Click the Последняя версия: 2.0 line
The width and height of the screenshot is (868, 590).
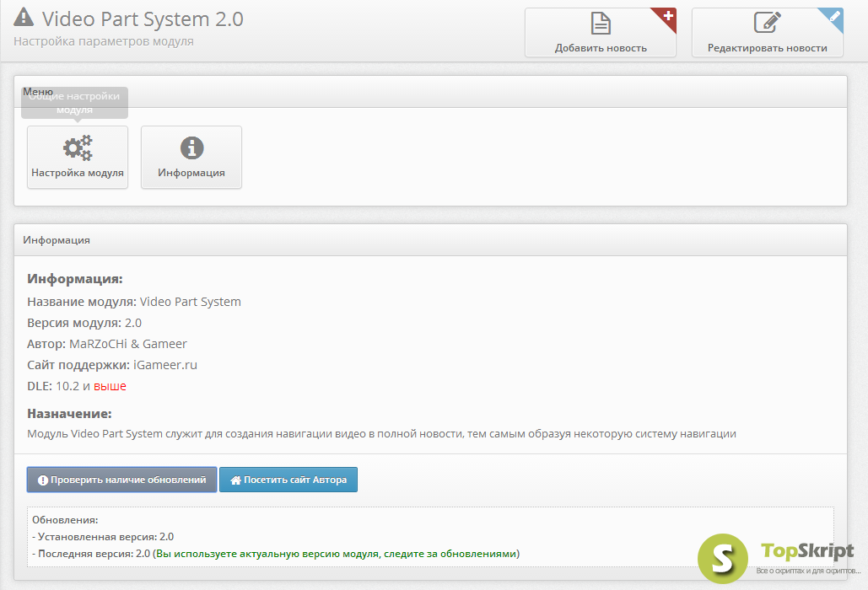[x=276, y=554]
